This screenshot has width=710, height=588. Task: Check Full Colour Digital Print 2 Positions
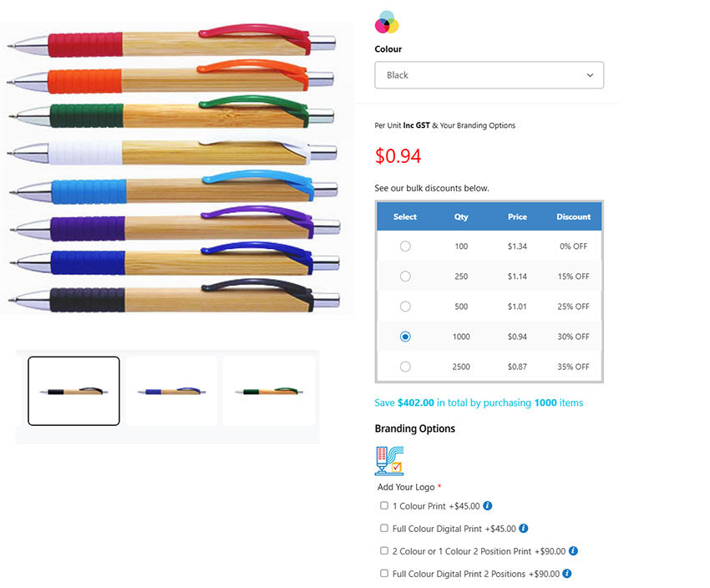click(384, 574)
